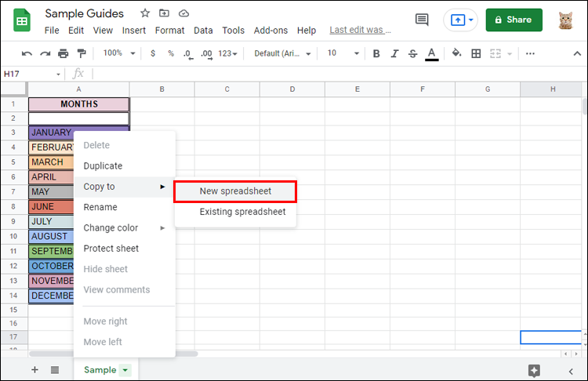Select row 15 header
The height and width of the screenshot is (381, 588).
pyautogui.click(x=13, y=310)
